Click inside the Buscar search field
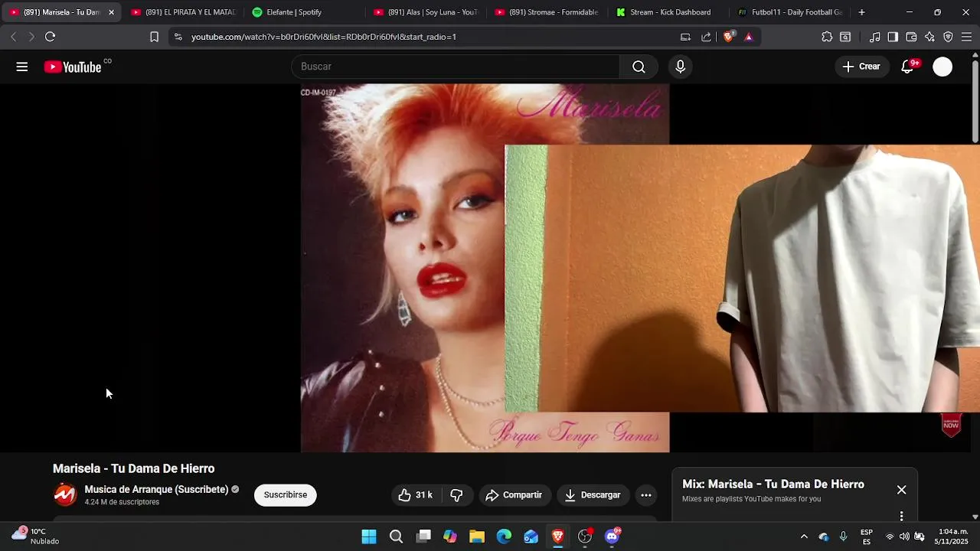 (x=456, y=67)
